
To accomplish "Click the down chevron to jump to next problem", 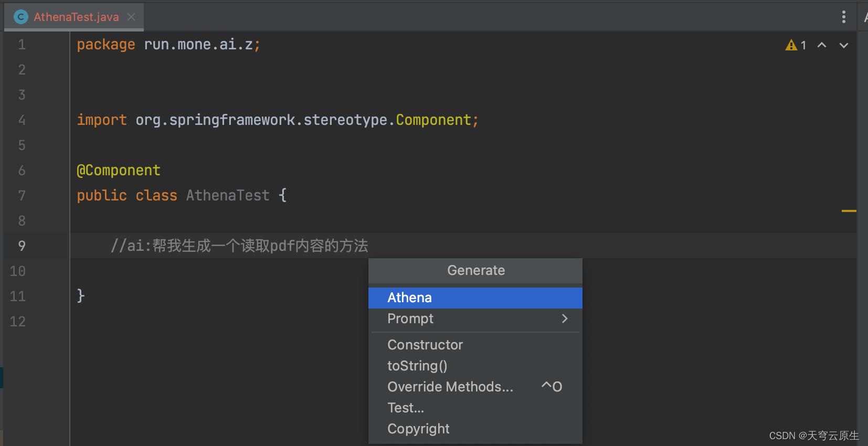I will tap(843, 46).
